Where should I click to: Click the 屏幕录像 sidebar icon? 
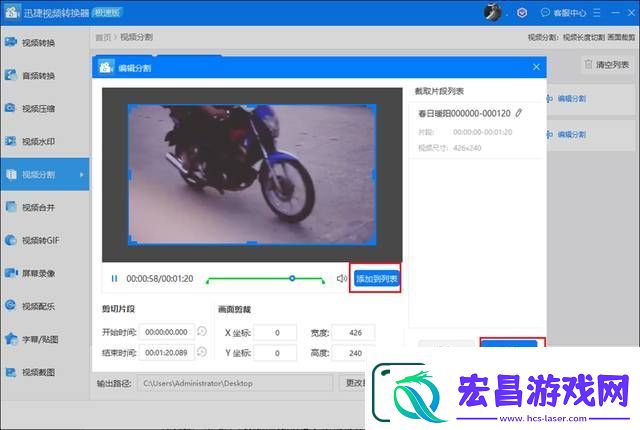coord(11,273)
